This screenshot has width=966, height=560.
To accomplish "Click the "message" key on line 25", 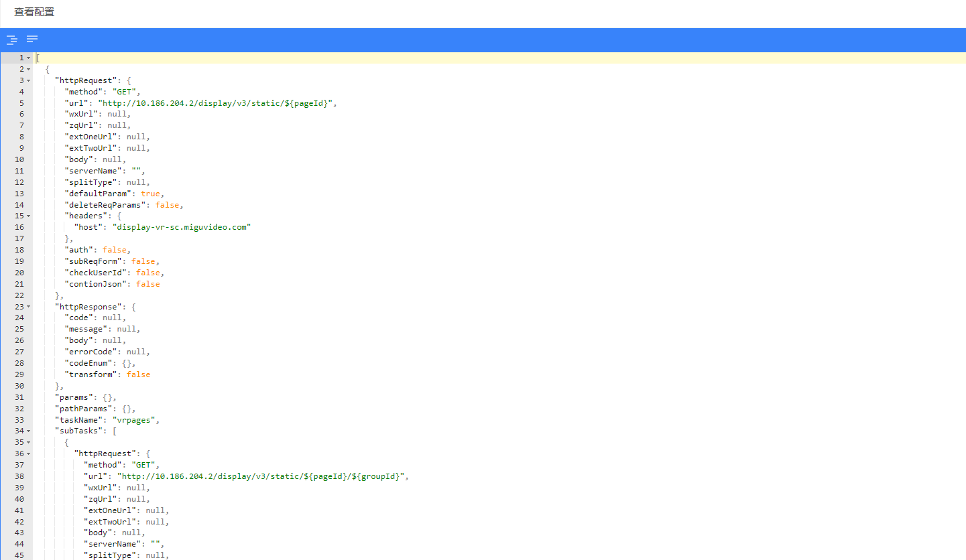I will click(x=86, y=330).
